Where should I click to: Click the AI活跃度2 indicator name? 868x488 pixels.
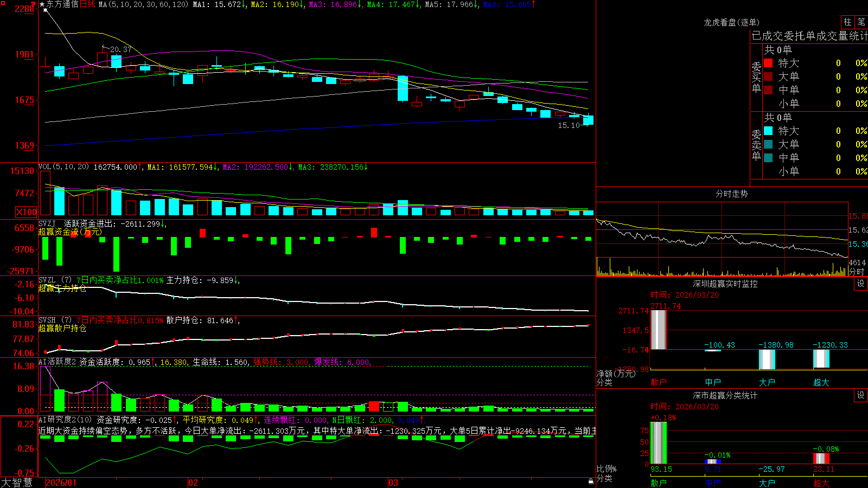point(57,362)
